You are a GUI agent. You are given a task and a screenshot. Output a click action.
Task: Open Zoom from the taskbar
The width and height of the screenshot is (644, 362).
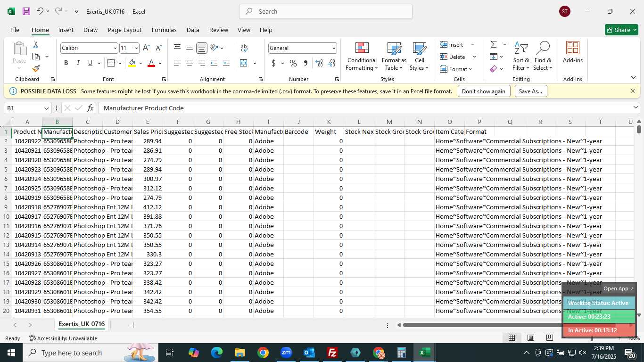[286, 353]
